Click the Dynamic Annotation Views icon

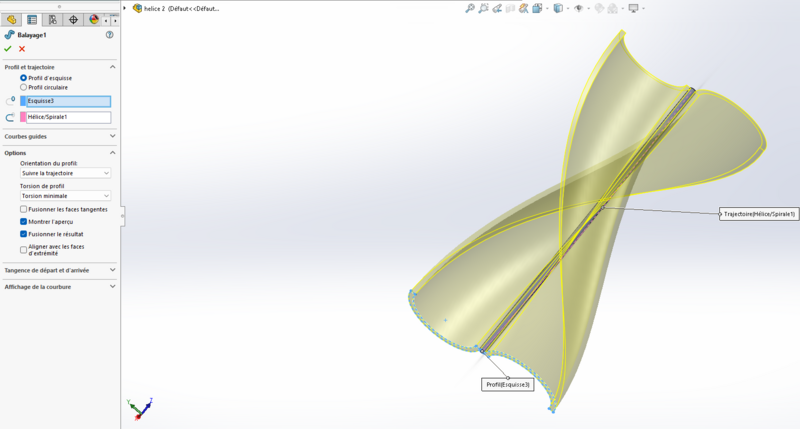point(523,8)
